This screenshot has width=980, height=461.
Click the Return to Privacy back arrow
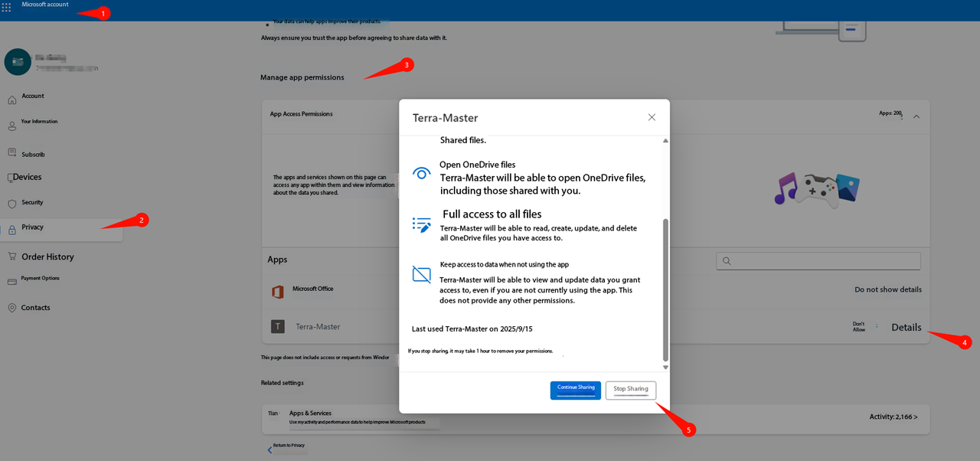click(269, 450)
